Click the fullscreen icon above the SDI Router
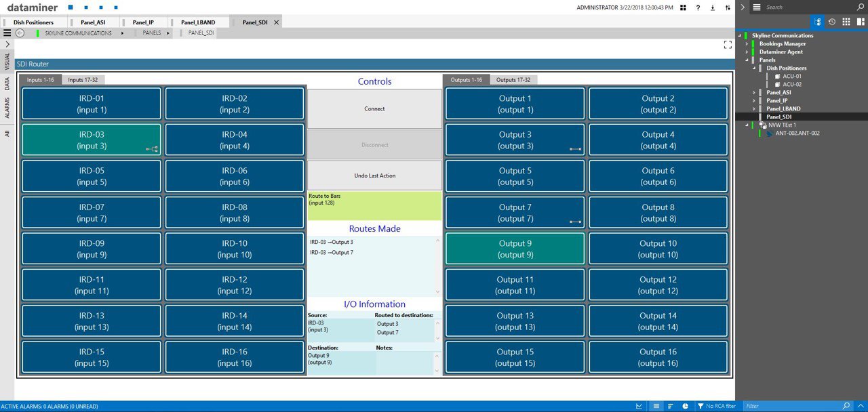This screenshot has width=868, height=412. pos(728,45)
